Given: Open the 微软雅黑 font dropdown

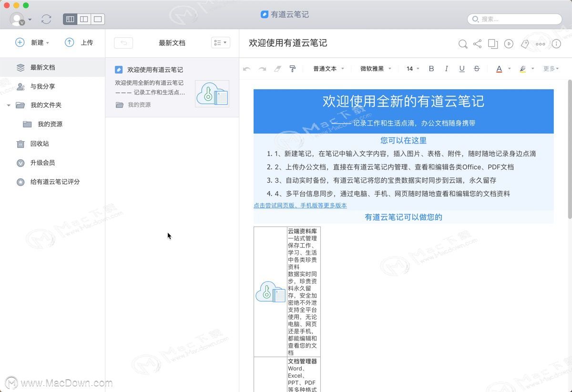Looking at the screenshot, I should [x=376, y=69].
